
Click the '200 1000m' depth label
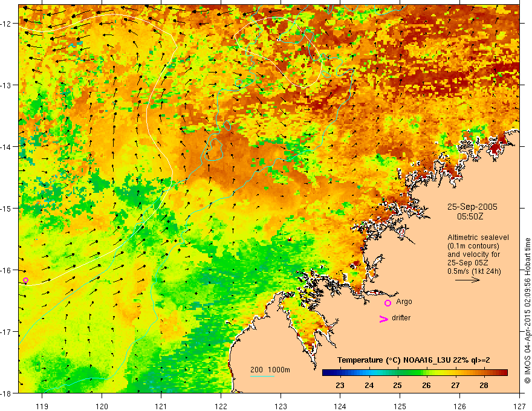tap(270, 370)
